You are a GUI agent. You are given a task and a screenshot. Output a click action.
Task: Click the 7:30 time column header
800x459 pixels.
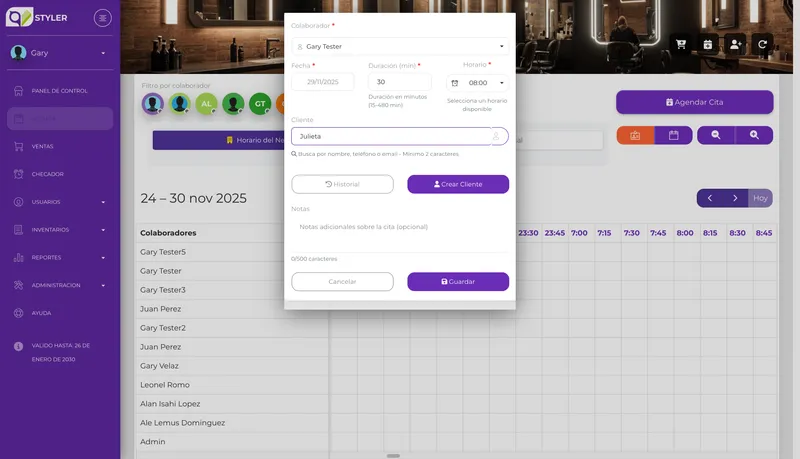pyautogui.click(x=632, y=233)
